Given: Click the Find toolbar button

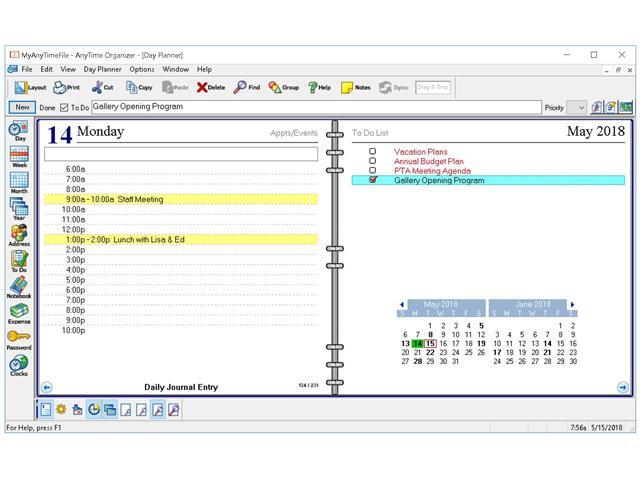Looking at the screenshot, I should pos(247,87).
